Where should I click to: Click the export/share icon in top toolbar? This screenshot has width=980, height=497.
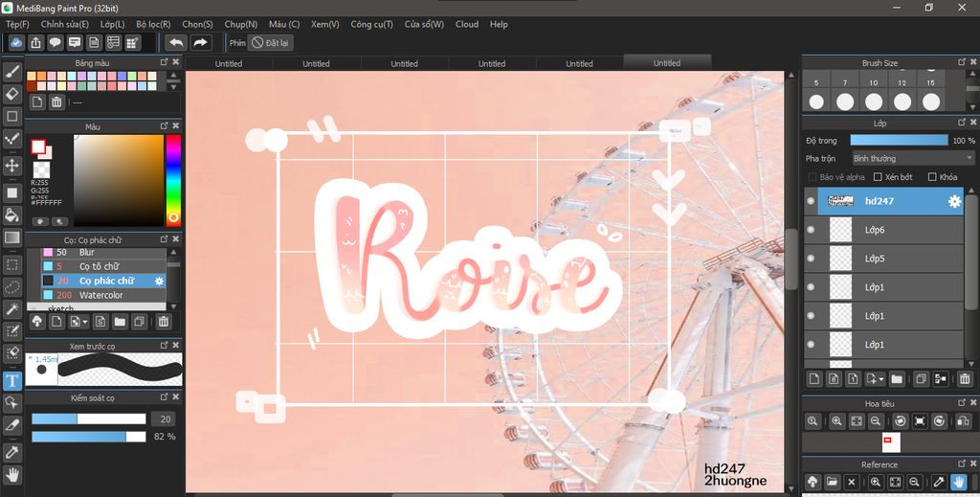click(x=35, y=42)
